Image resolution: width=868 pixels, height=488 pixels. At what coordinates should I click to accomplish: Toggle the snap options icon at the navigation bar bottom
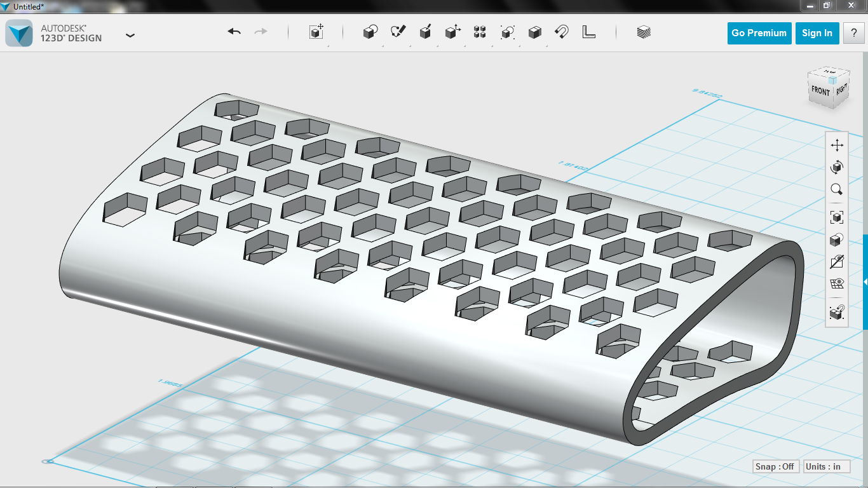pyautogui.click(x=837, y=312)
